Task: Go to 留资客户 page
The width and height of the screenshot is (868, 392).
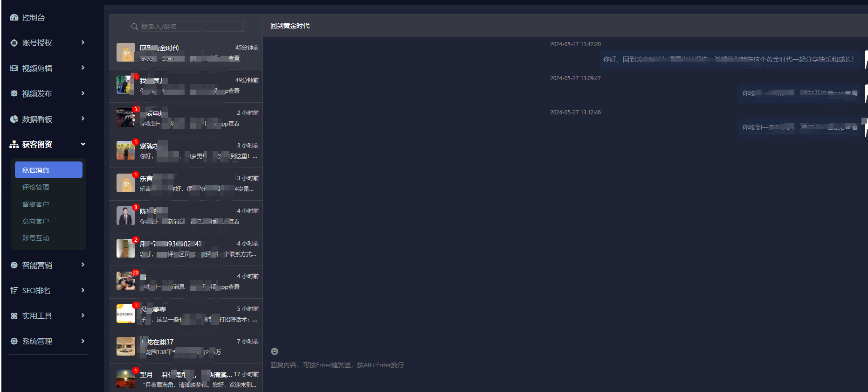Action: point(36,204)
